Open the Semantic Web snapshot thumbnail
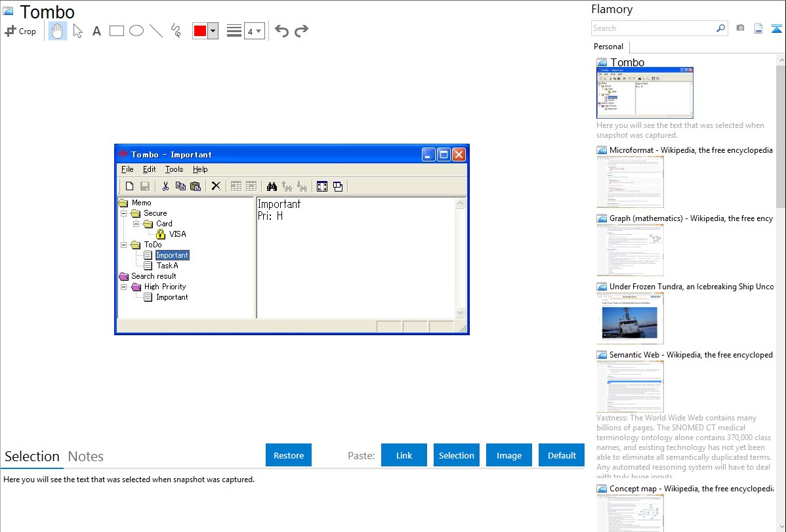Viewport: 786px width, 532px height. click(x=630, y=386)
